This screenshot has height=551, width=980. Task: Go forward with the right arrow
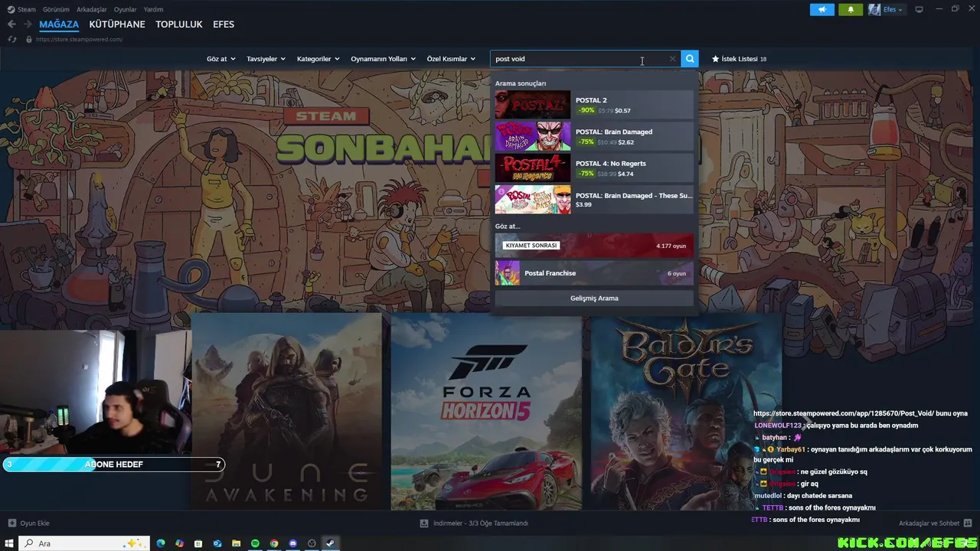(x=28, y=24)
